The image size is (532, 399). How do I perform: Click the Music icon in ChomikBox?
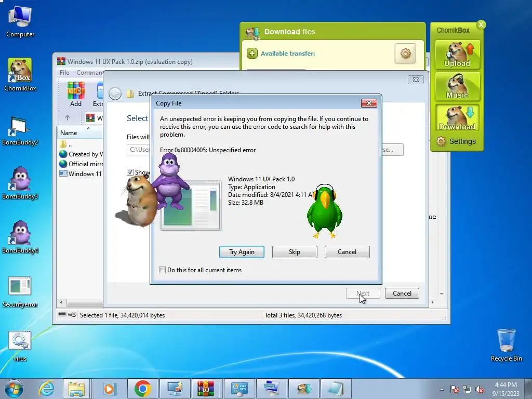tap(457, 86)
